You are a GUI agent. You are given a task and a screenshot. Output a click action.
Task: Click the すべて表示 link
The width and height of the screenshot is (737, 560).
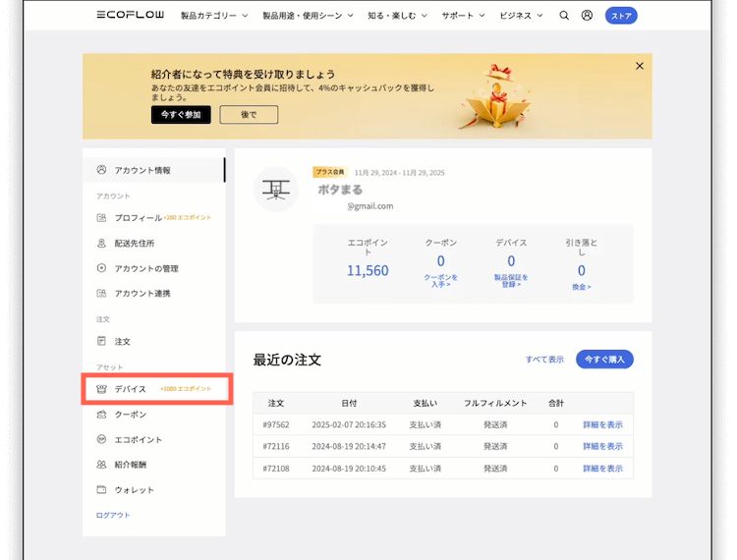click(544, 360)
